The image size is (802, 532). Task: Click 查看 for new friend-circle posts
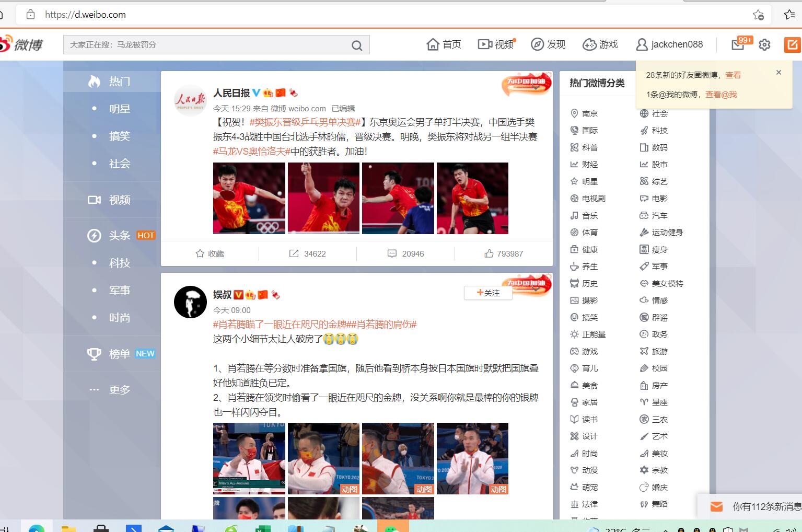tap(733, 75)
